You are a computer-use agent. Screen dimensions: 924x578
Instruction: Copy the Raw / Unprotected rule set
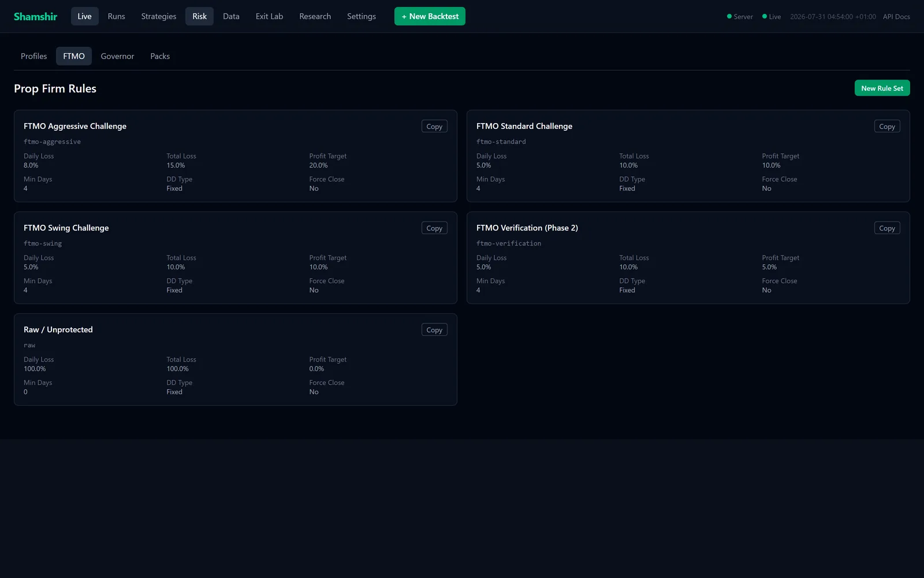click(x=434, y=330)
